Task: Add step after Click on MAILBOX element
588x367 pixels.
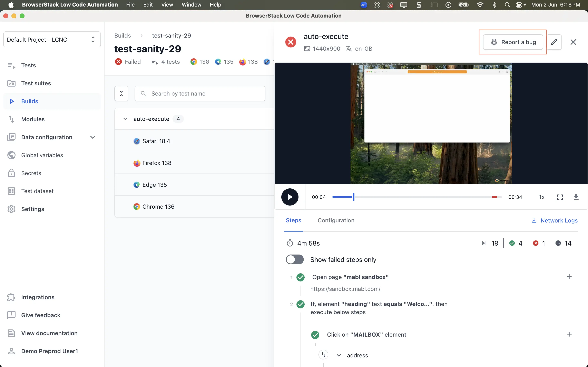Action: pyautogui.click(x=569, y=334)
